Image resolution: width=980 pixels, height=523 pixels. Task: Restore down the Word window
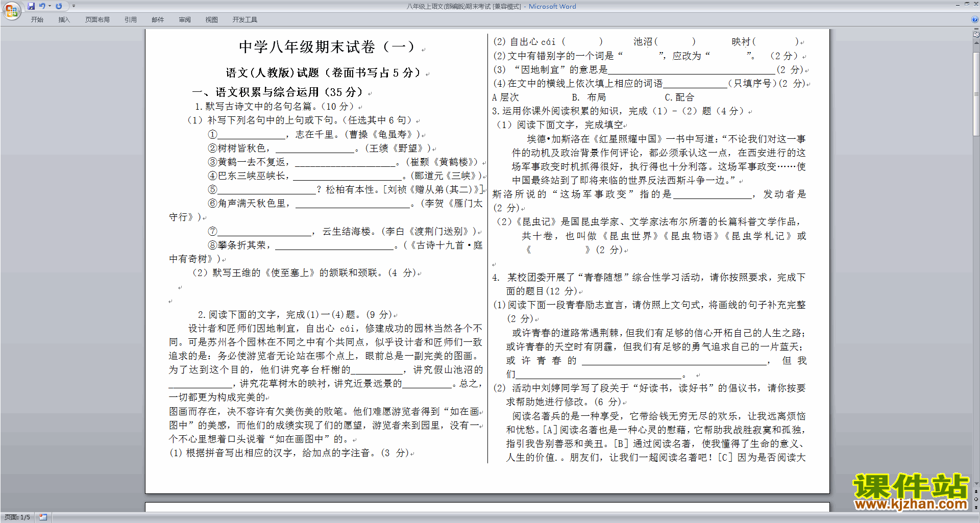click(966, 4)
